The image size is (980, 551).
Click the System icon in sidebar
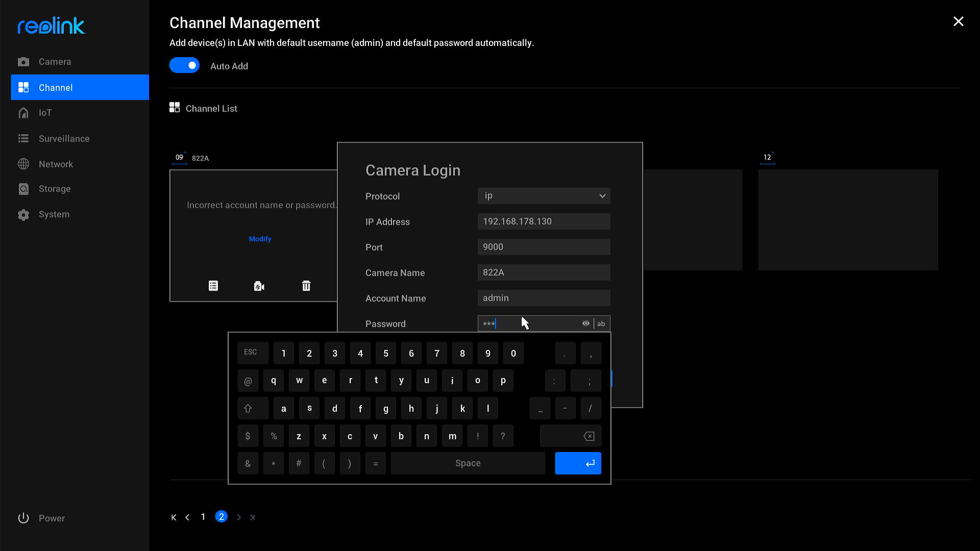coord(24,214)
